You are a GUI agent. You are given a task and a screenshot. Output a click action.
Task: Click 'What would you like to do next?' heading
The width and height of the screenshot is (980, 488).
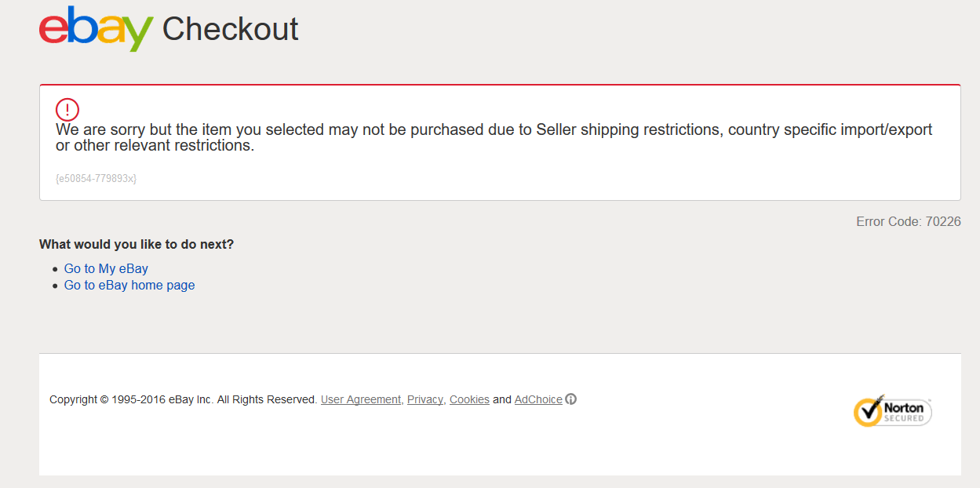click(x=137, y=244)
